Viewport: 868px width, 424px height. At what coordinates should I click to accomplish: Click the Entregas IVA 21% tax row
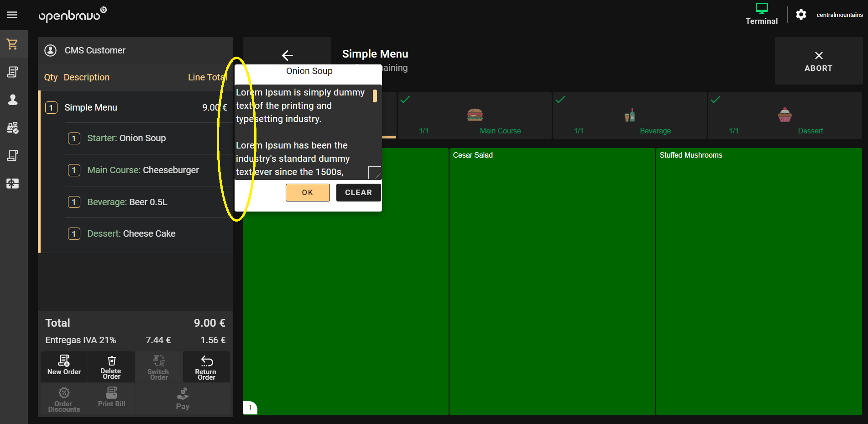135,340
